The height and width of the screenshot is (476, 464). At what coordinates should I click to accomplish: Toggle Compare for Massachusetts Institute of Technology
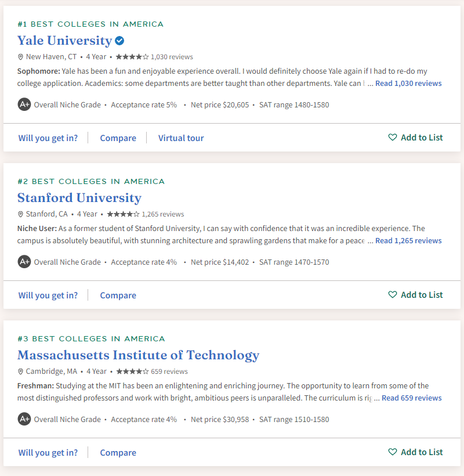click(118, 453)
